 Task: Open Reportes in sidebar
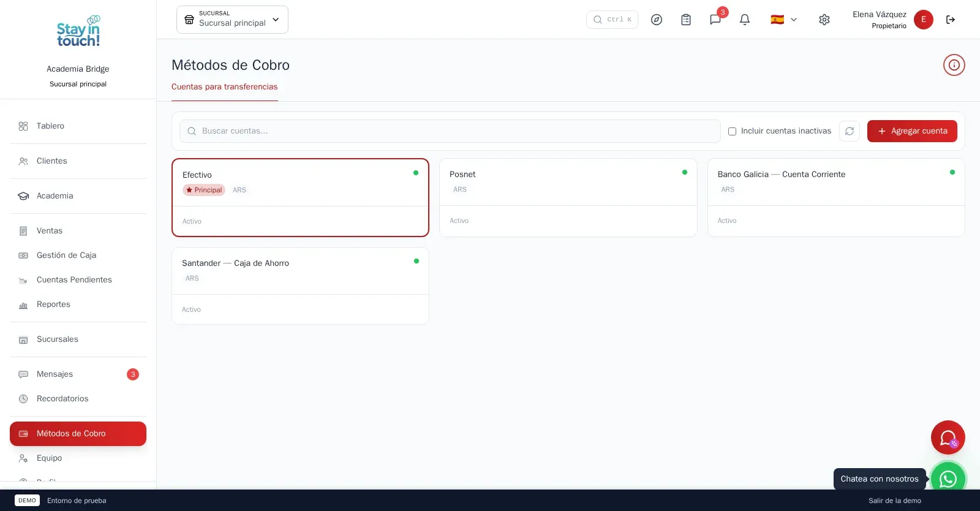coord(78,305)
